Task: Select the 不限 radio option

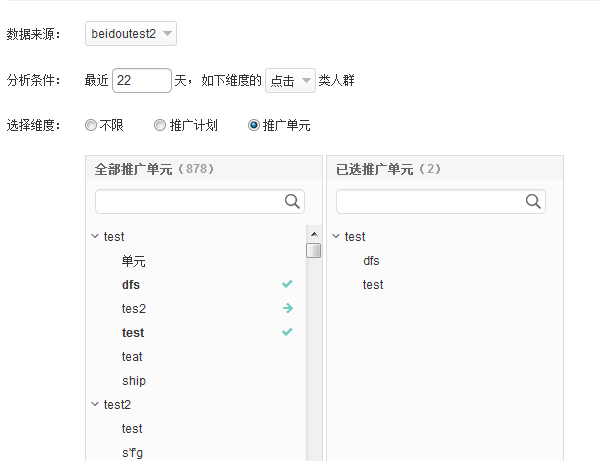Action: [x=91, y=126]
